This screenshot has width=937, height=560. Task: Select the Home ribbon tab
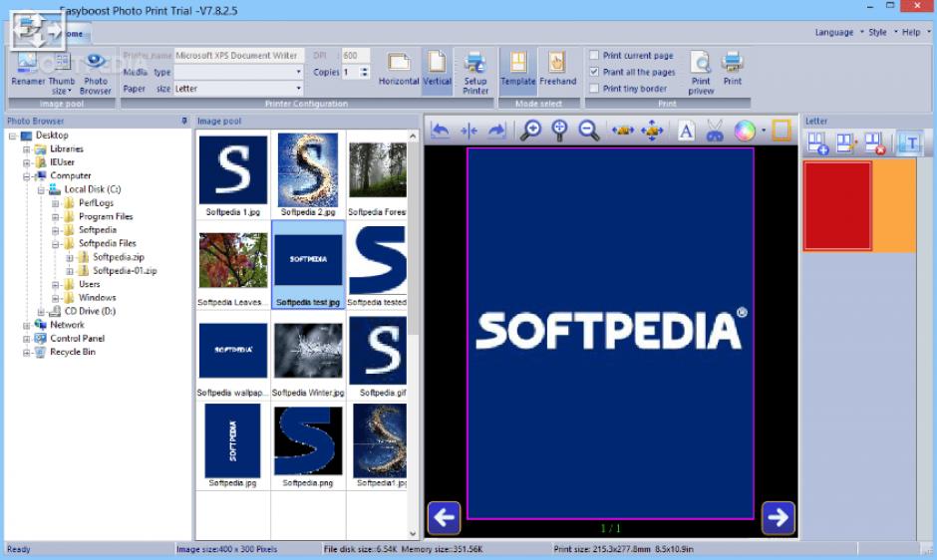pos(75,34)
